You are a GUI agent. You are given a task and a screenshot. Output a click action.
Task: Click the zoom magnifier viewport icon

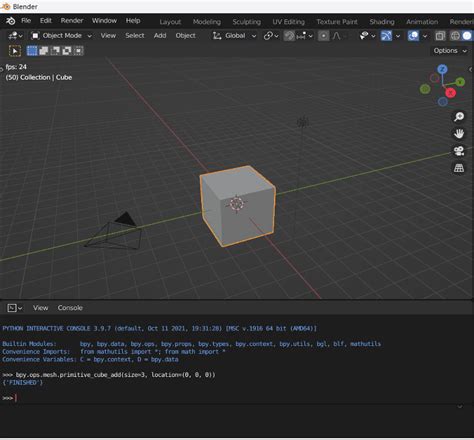459,117
